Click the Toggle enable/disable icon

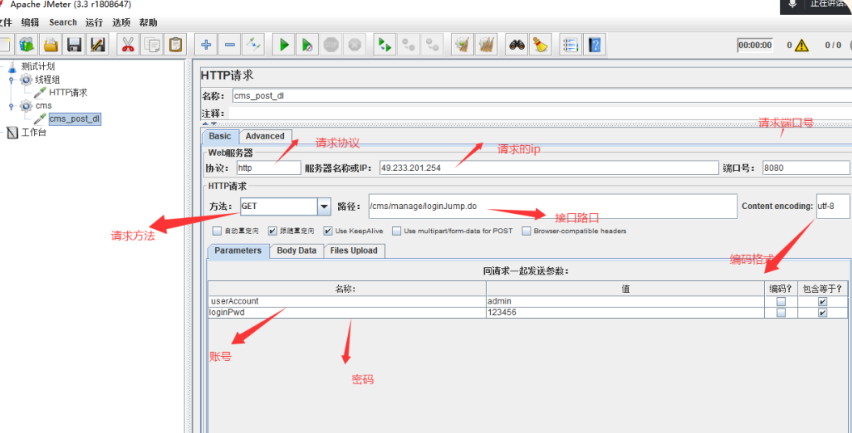pyautogui.click(x=253, y=45)
